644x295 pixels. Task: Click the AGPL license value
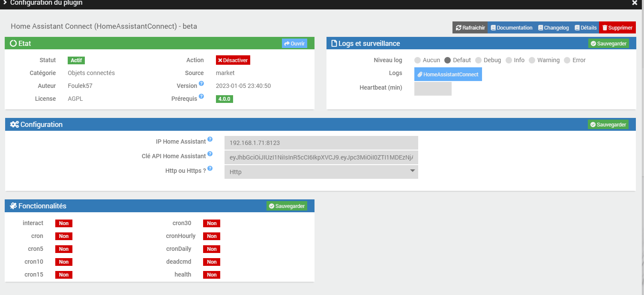(x=75, y=99)
